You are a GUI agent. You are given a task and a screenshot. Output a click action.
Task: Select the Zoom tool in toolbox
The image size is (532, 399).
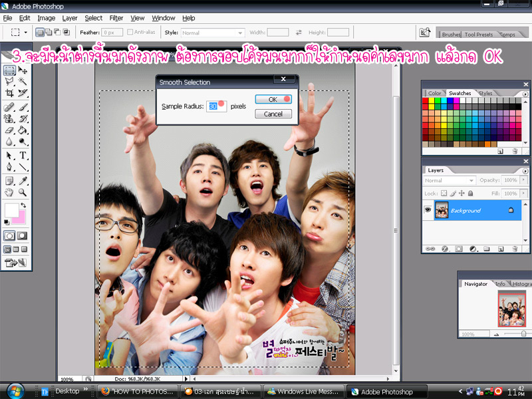[23, 192]
